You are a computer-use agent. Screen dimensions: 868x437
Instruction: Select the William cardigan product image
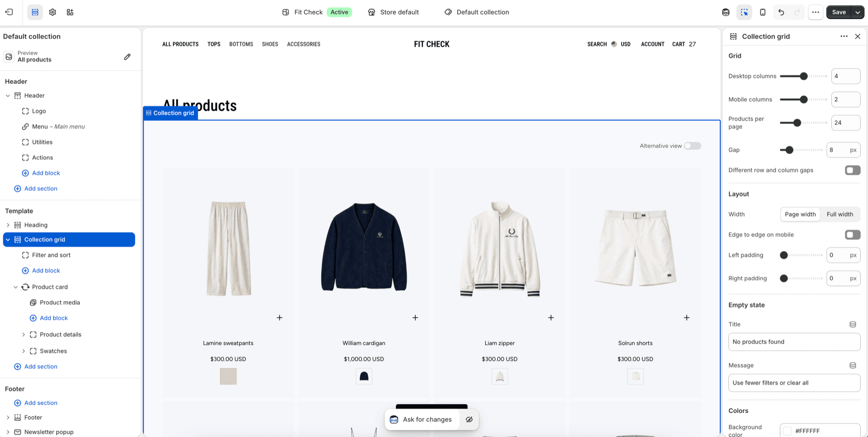click(x=364, y=247)
